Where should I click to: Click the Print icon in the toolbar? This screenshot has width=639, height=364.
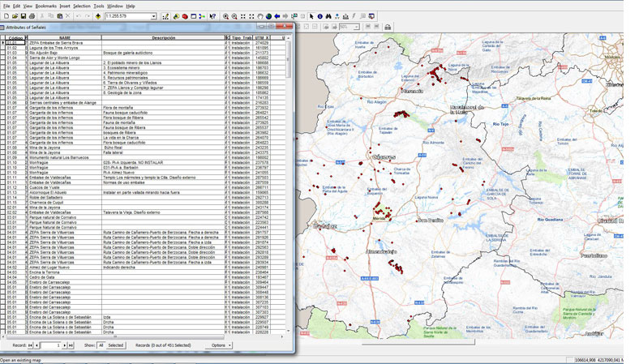pyautogui.click(x=32, y=16)
